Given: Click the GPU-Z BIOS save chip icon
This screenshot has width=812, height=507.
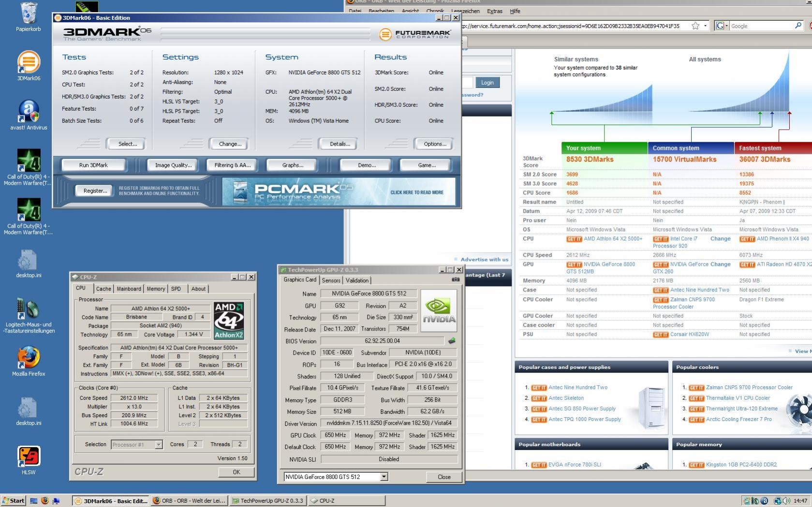Looking at the screenshot, I should click(x=452, y=341).
